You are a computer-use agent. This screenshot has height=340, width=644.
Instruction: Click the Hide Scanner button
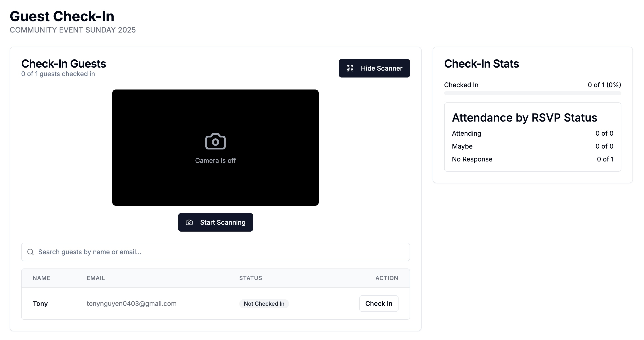374,68
